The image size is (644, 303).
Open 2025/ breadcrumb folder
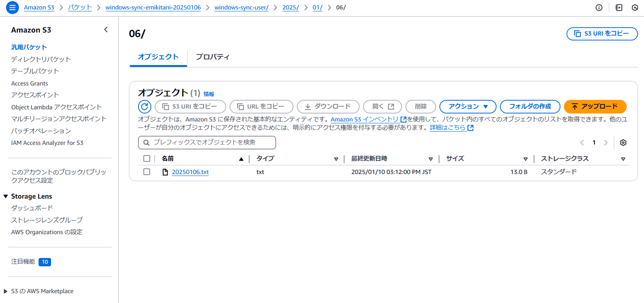pos(290,7)
